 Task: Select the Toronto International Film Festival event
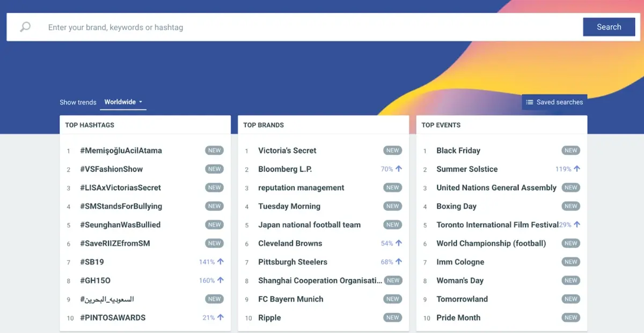[x=497, y=225]
